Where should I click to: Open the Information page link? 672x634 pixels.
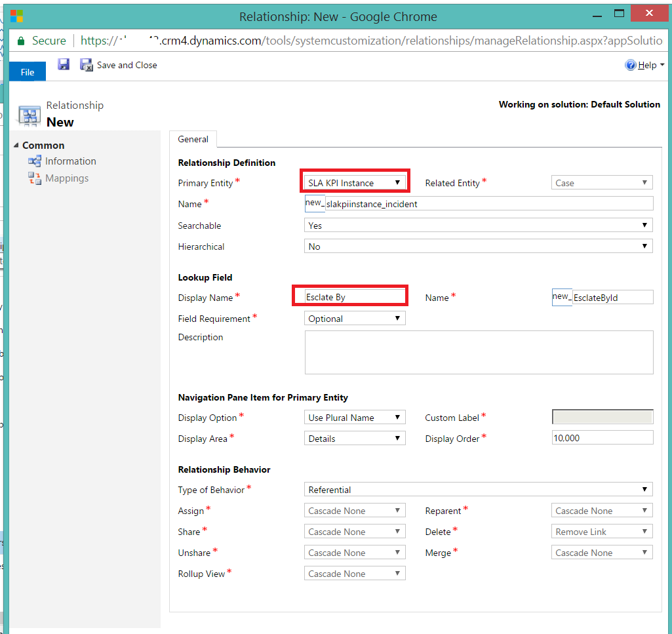pos(71,161)
